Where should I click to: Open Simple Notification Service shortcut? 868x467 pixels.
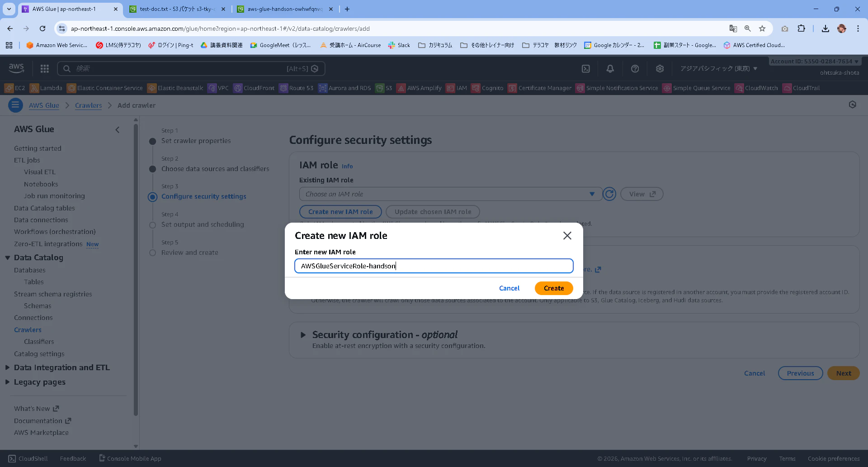tap(617, 88)
